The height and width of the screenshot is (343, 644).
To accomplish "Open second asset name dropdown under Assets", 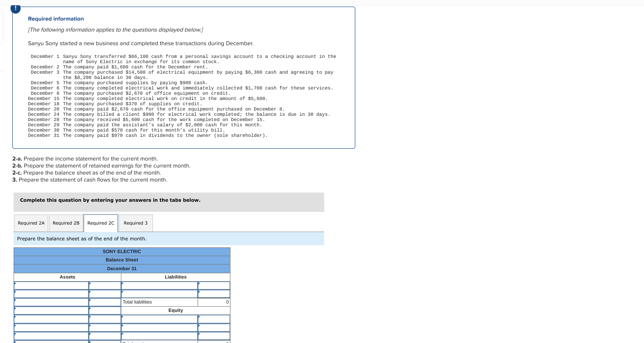I will pyautogui.click(x=51, y=294).
